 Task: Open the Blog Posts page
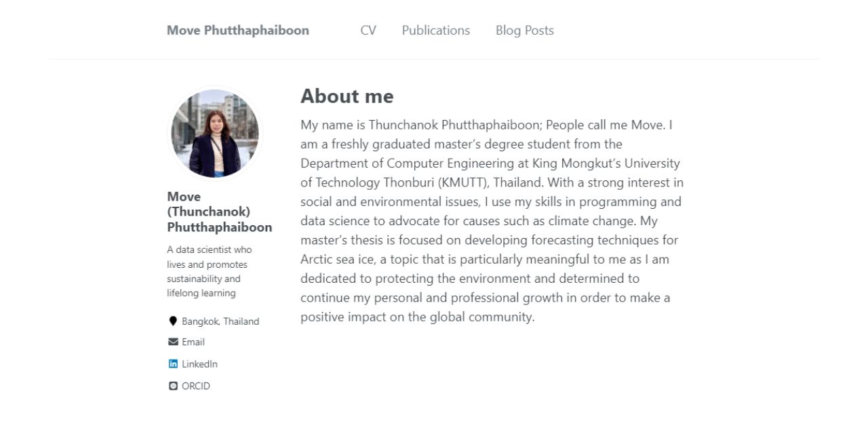pyautogui.click(x=524, y=30)
